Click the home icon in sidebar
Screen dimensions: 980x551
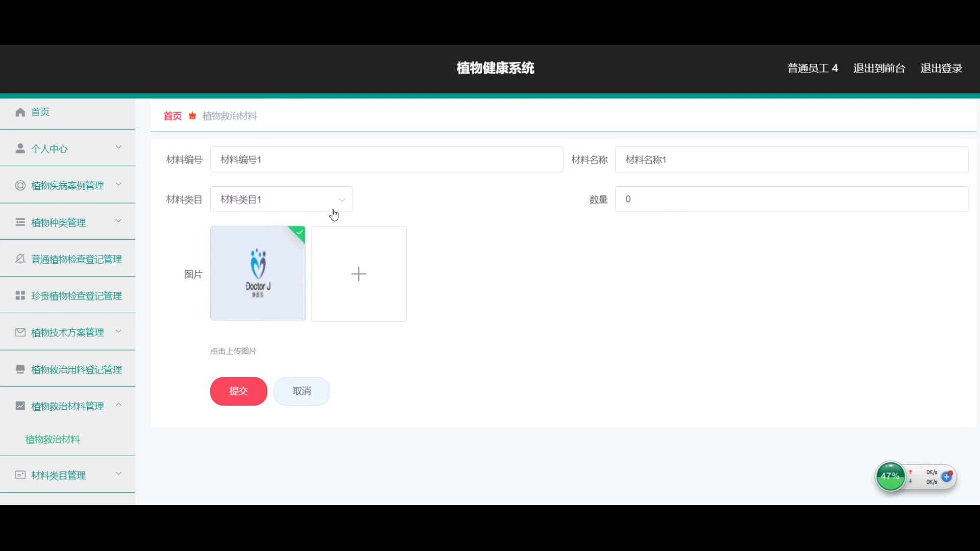pos(20,112)
